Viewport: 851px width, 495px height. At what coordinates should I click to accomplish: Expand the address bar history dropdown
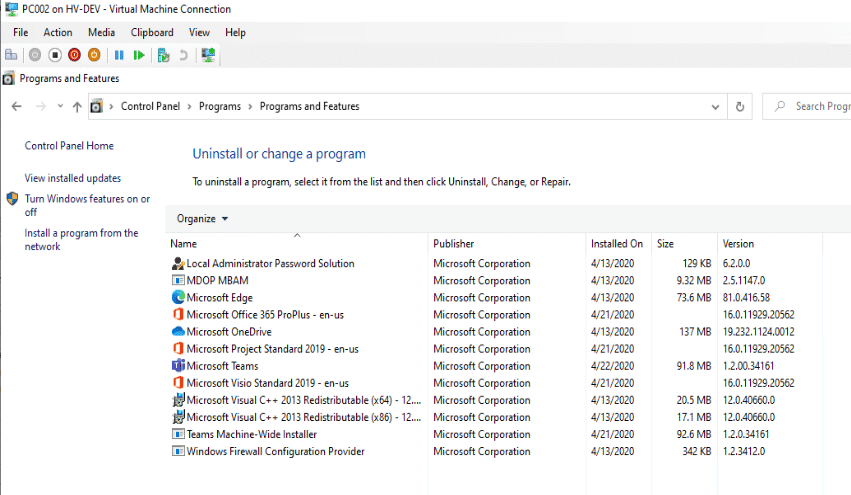(715, 107)
